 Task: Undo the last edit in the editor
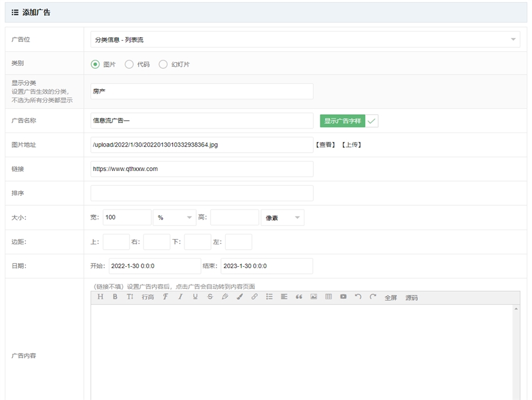coord(358,297)
